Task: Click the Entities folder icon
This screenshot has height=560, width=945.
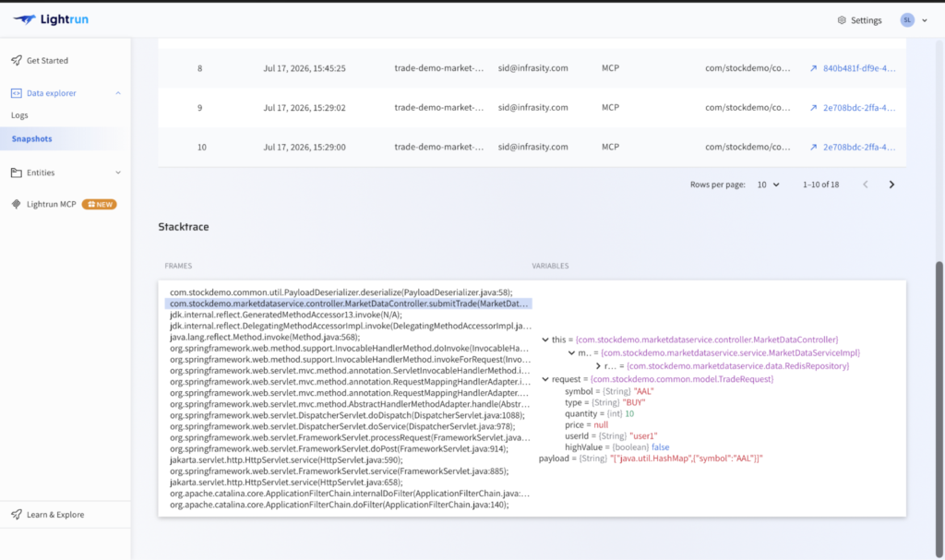Action: (x=17, y=173)
